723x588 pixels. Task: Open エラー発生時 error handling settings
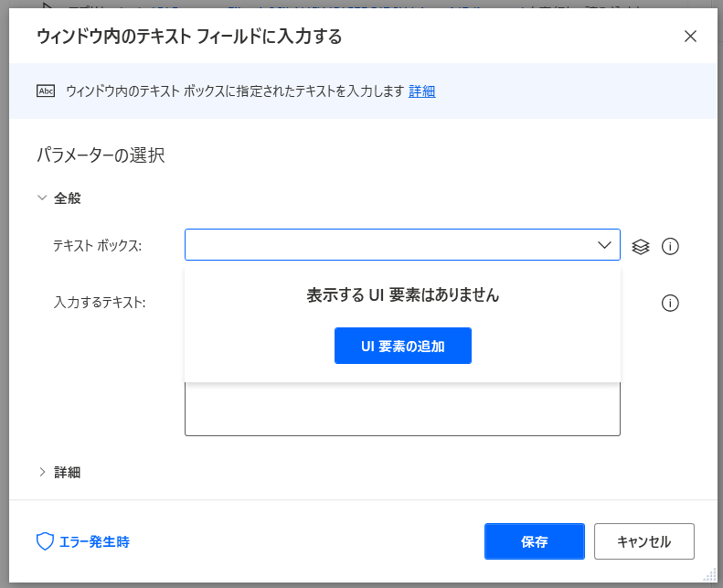click(94, 541)
